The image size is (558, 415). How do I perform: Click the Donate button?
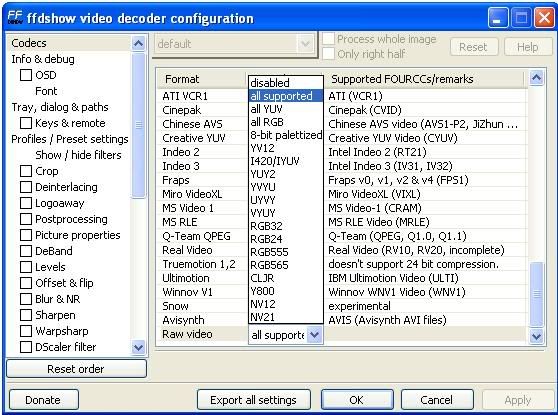pos(43,400)
